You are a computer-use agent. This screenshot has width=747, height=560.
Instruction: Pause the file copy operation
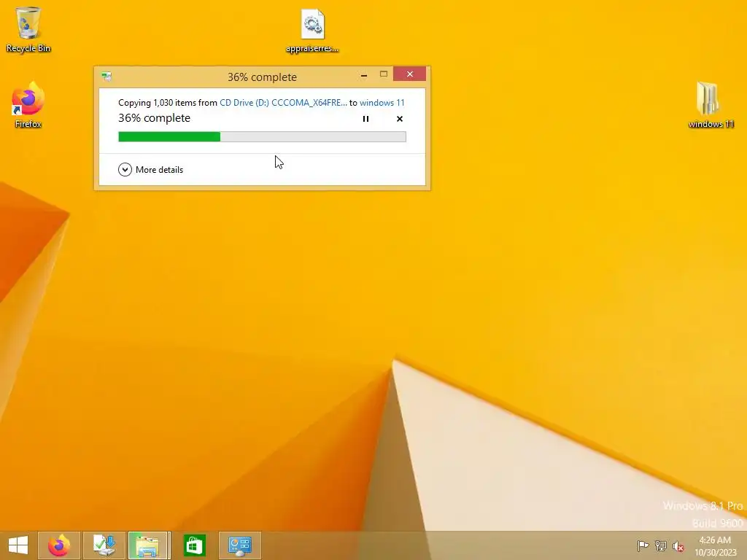(365, 119)
